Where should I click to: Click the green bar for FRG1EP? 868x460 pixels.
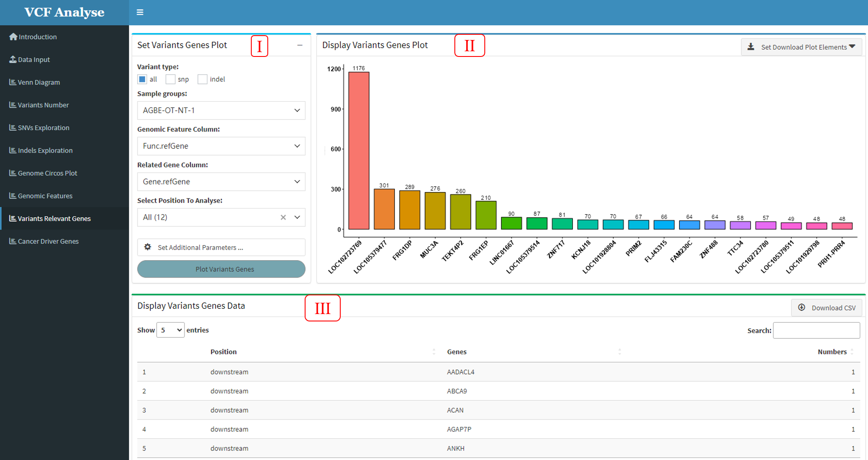(486, 215)
